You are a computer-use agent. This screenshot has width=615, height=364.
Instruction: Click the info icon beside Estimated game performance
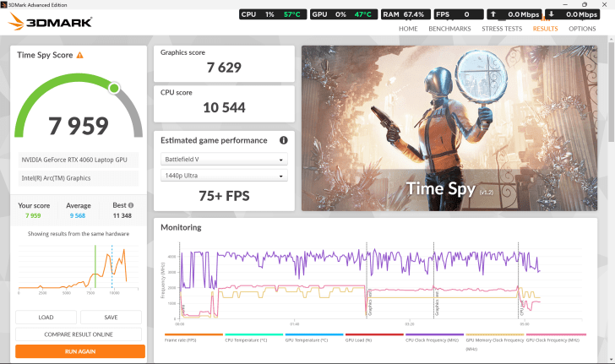[284, 140]
